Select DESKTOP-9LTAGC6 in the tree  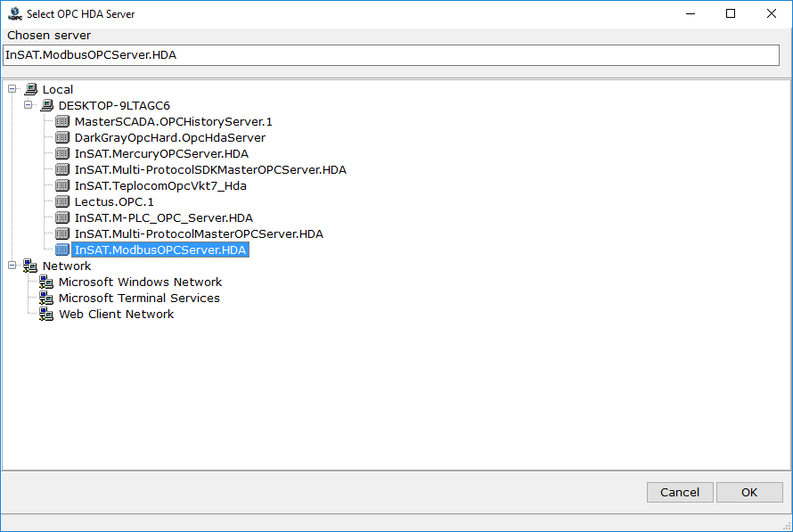[x=114, y=106]
